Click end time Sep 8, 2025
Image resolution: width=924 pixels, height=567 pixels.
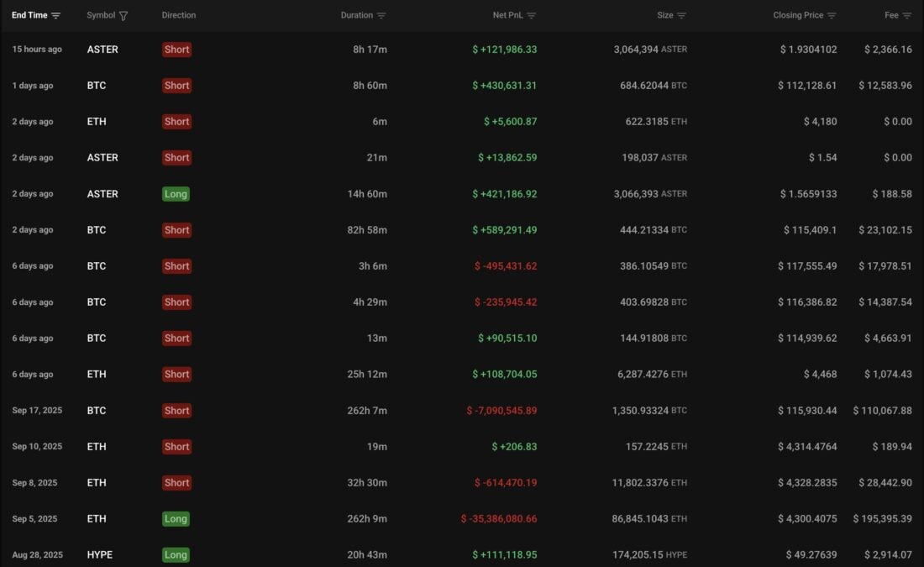[x=34, y=483]
